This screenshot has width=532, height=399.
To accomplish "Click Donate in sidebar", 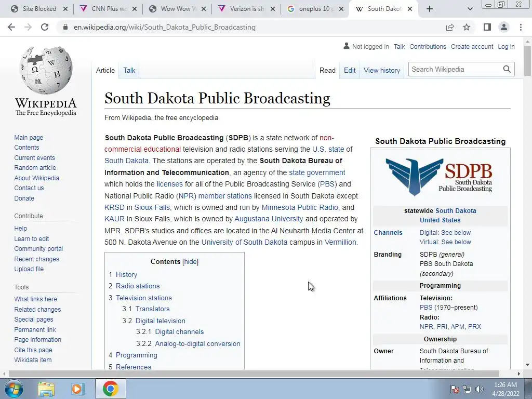I will [24, 198].
